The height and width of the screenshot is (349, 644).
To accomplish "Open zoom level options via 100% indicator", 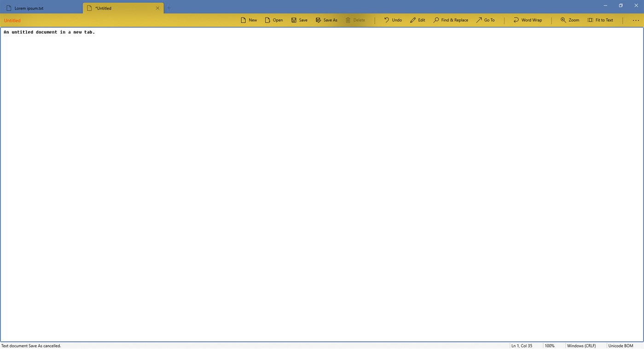I will pos(550,346).
